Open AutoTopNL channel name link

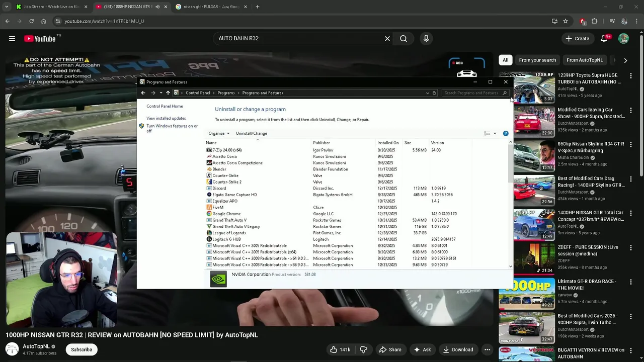36,346
